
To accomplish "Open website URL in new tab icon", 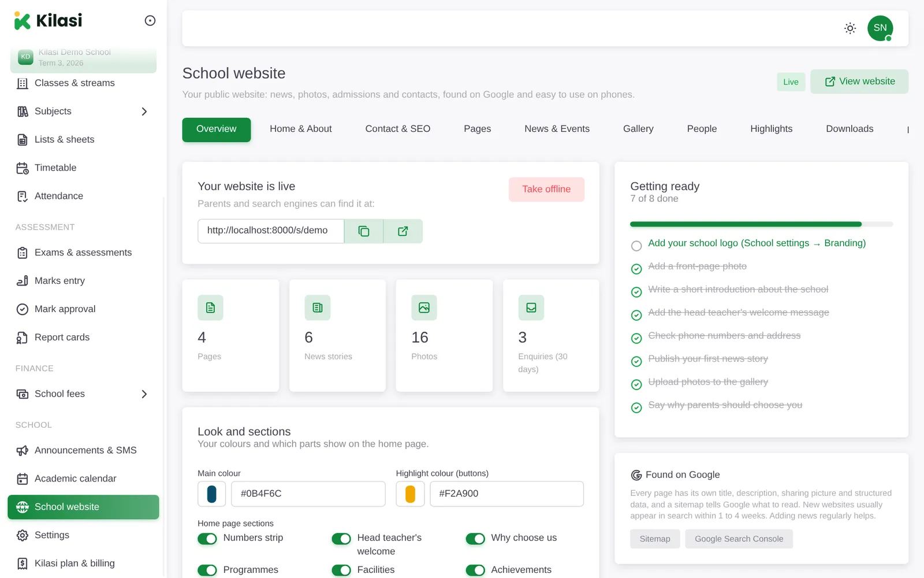I will tap(403, 231).
